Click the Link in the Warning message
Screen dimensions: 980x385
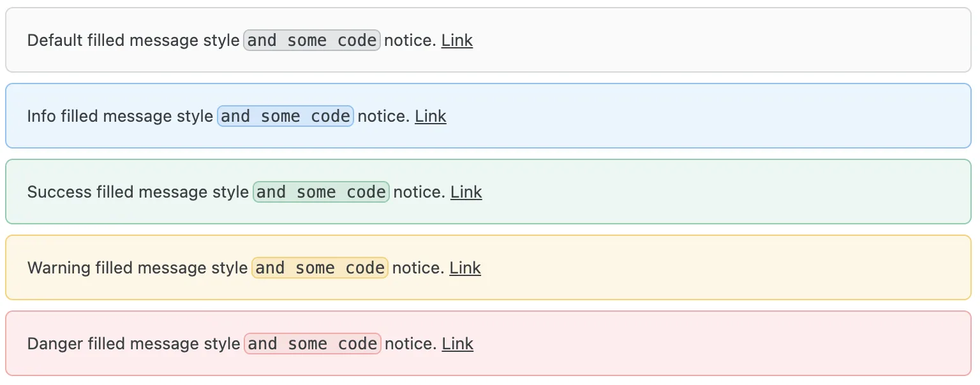(465, 268)
